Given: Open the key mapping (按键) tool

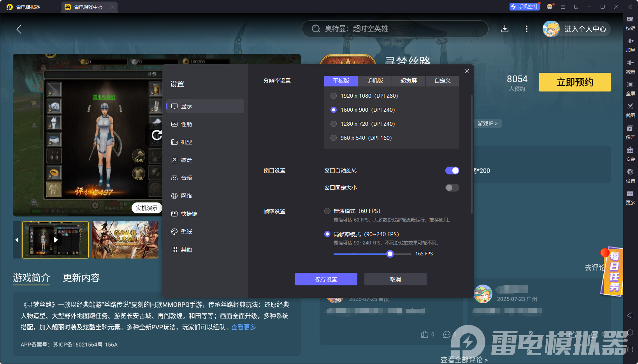Looking at the screenshot, I should click(630, 19).
